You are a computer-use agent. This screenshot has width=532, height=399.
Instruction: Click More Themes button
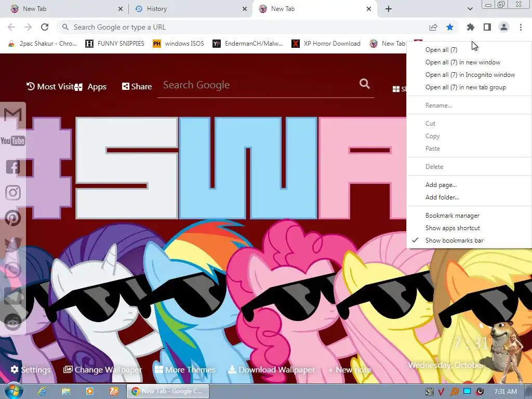[x=185, y=369]
